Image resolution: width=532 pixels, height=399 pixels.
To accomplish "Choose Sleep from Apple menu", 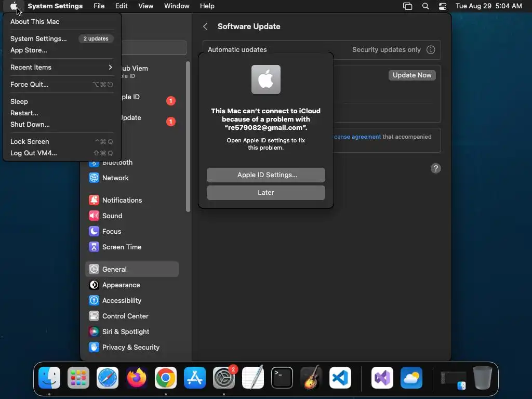I will point(62,101).
